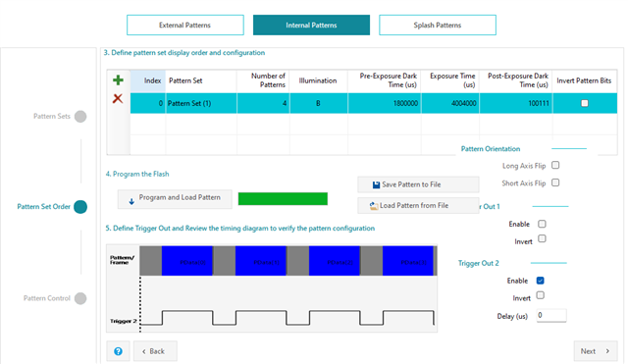Select the Pattern Set (1) cell

pos(201,103)
